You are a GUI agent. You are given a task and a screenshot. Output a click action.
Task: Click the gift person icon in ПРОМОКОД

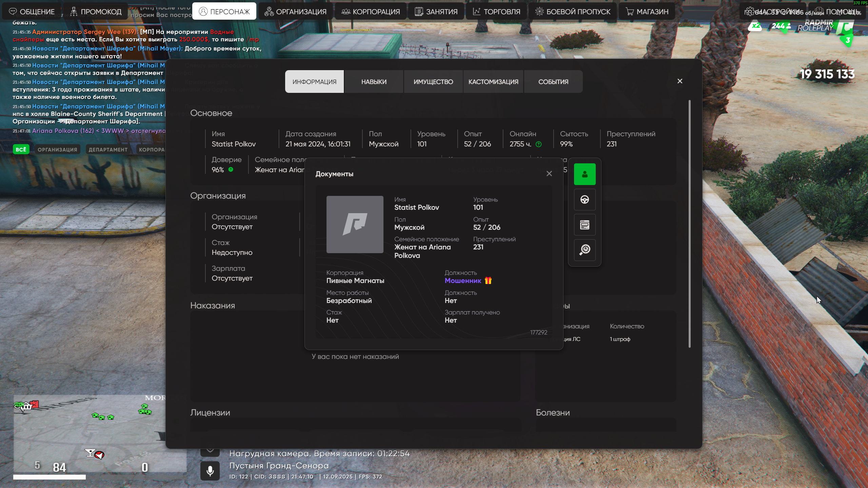tap(74, 12)
